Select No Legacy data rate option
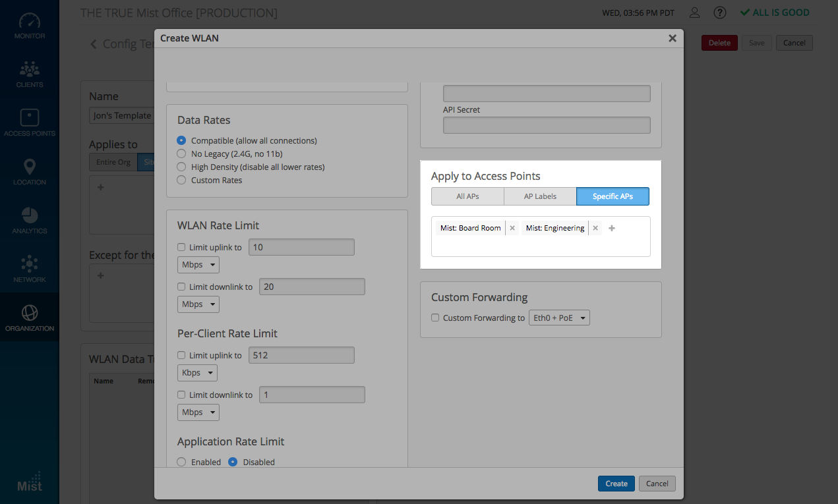The height and width of the screenshot is (504, 838). click(x=181, y=154)
